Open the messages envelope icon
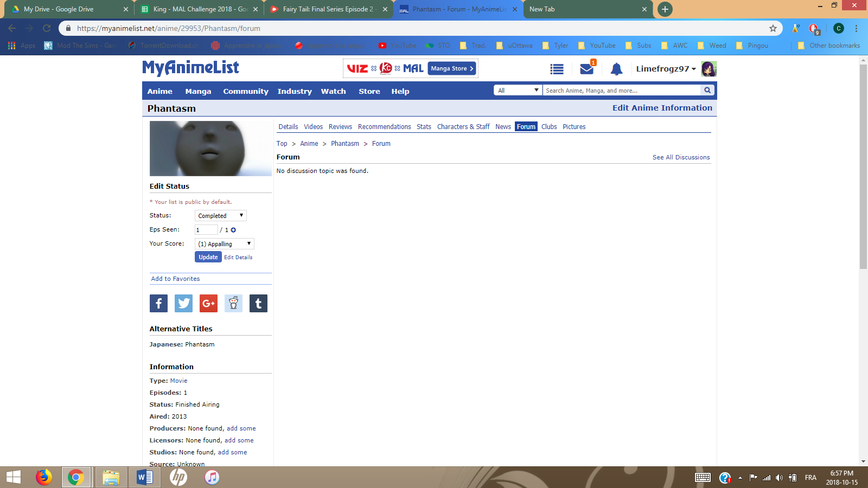This screenshot has width=868, height=488. tap(586, 69)
